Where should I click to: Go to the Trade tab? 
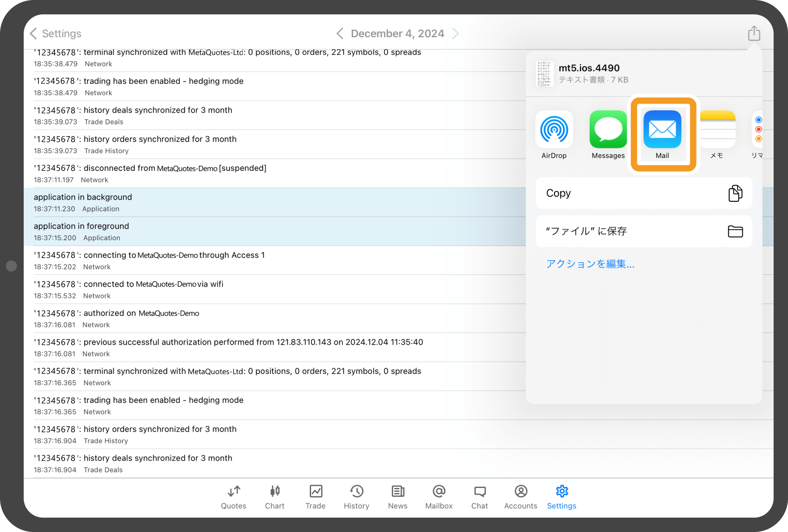point(316,497)
